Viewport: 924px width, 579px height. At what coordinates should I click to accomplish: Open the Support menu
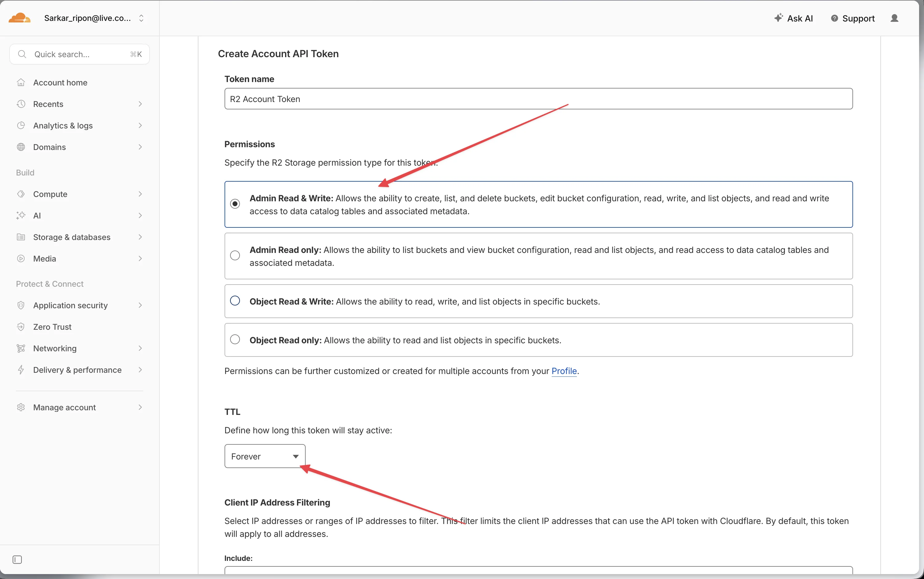coord(853,18)
